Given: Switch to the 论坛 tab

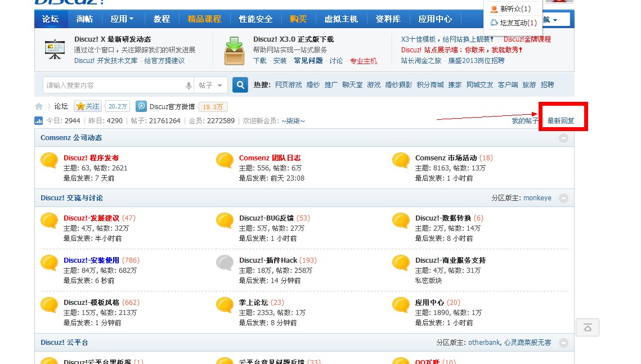Looking at the screenshot, I should [x=51, y=19].
